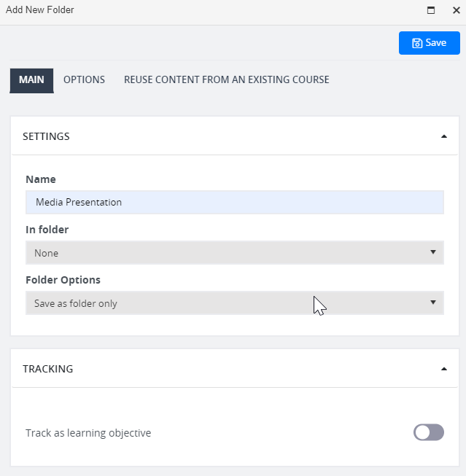Open the Save as folder only dropdown
Screen dimensions: 466x476
tap(235, 303)
